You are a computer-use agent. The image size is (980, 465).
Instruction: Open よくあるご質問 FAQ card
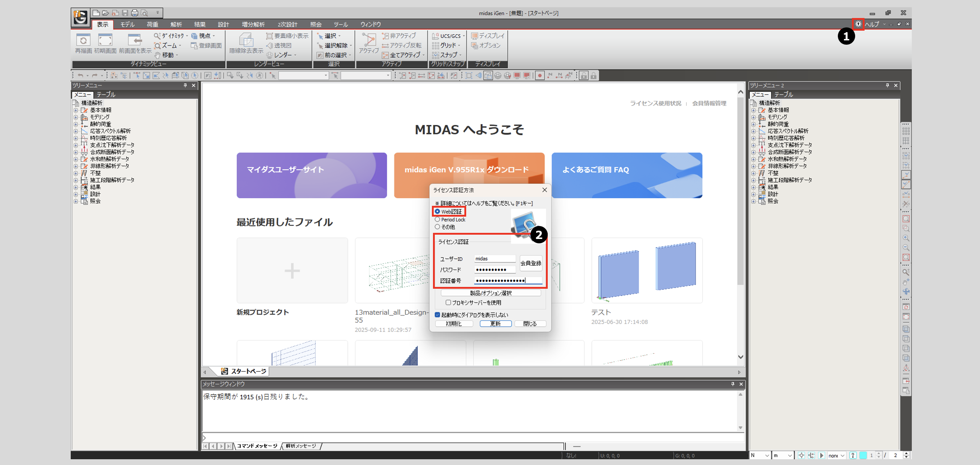[627, 176]
